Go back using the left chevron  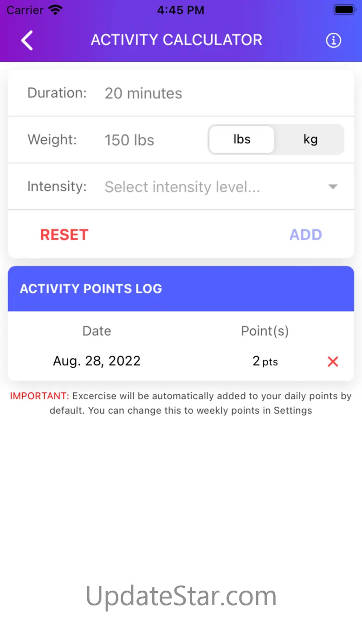tap(27, 40)
